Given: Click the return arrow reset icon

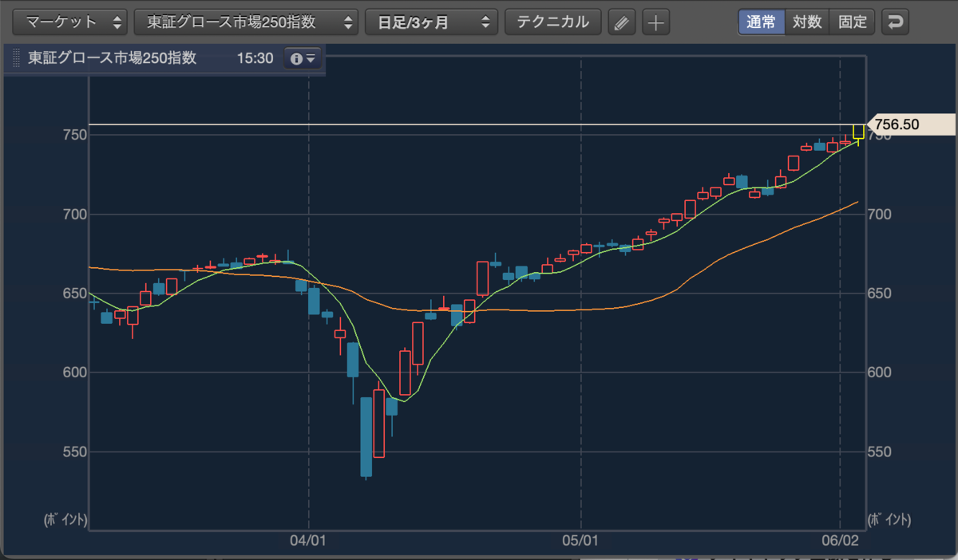Looking at the screenshot, I should 896,22.
